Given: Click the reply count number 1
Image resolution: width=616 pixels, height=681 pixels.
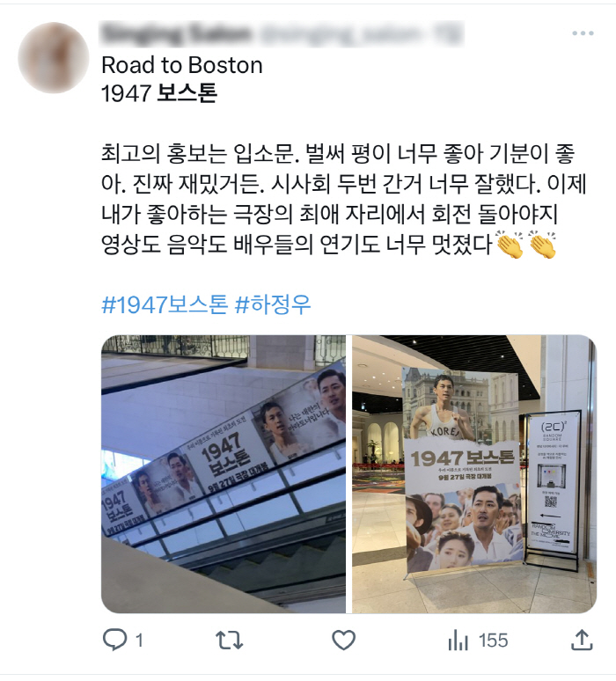Looking at the screenshot, I should tap(139, 641).
